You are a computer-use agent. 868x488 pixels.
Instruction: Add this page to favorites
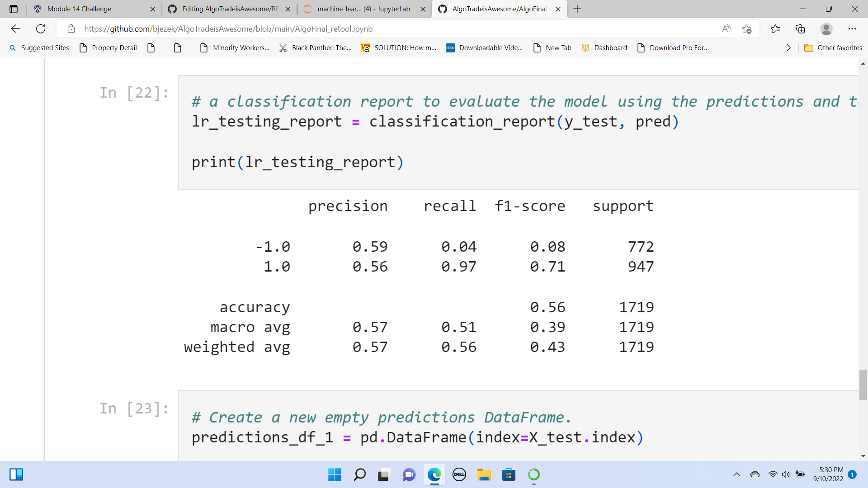click(746, 29)
